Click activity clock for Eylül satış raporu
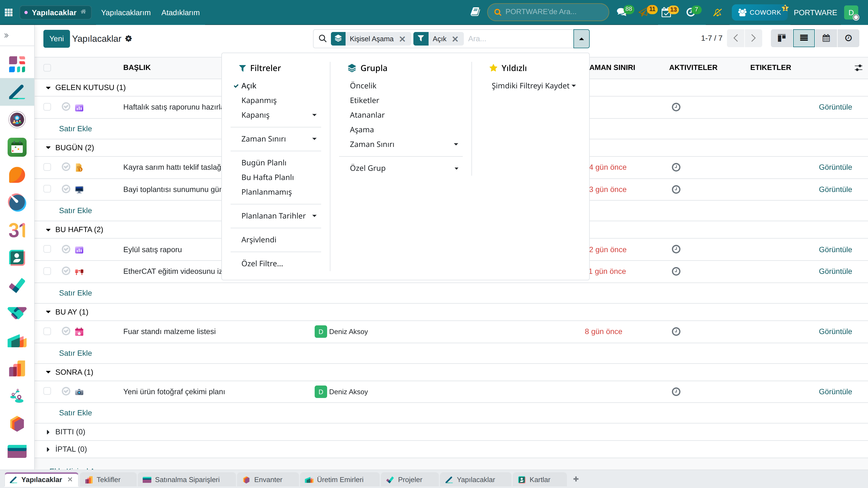 click(676, 249)
